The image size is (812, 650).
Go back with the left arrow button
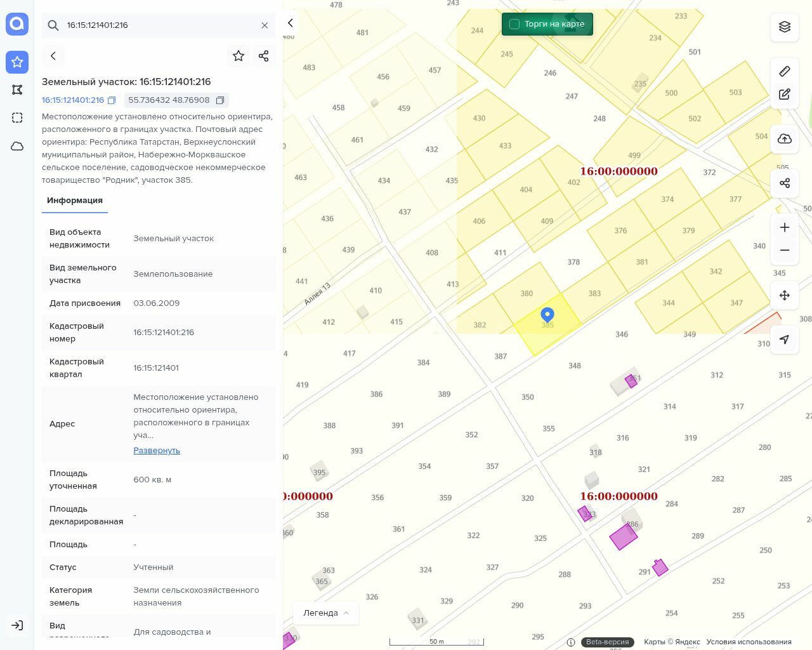coord(53,56)
